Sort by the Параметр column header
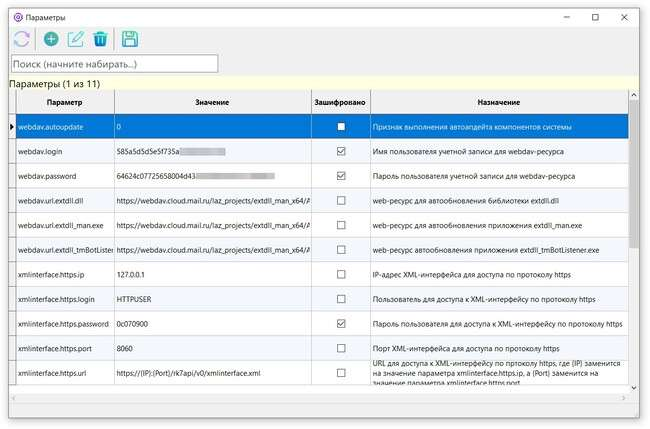This screenshot has width=650, height=429. click(x=64, y=103)
